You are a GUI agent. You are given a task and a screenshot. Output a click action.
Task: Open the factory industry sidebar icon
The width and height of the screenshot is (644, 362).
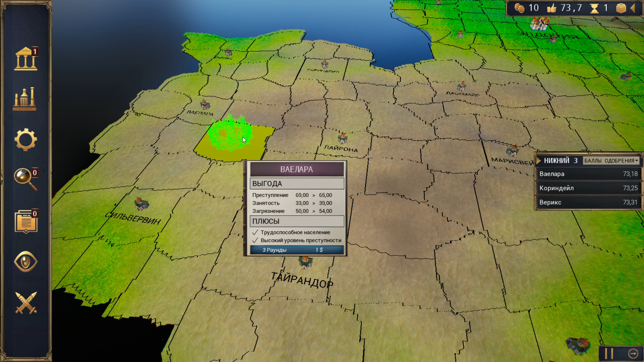25,99
